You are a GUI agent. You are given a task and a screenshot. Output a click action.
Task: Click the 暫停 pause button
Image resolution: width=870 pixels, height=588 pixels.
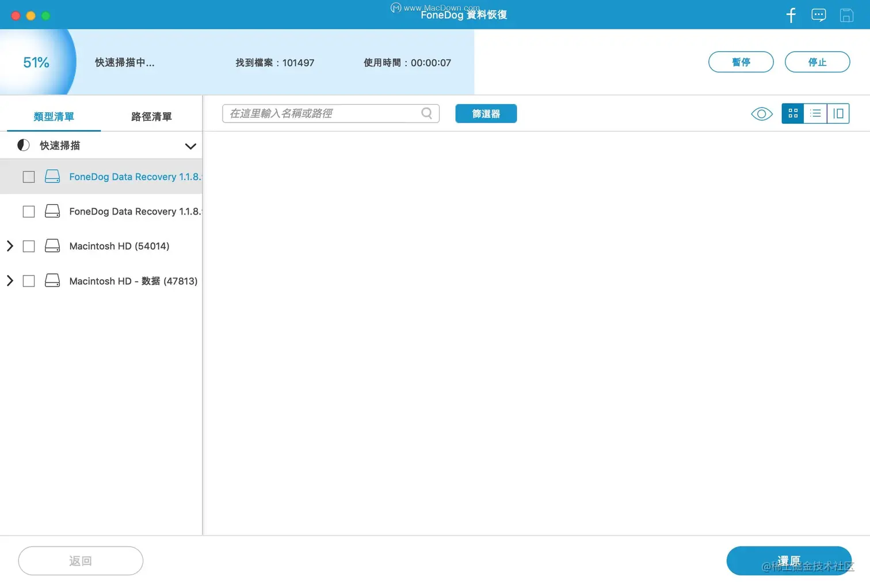[x=741, y=62]
